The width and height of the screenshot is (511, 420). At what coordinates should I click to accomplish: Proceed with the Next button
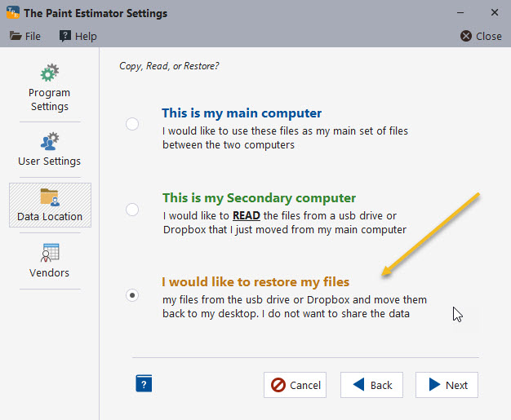pyautogui.click(x=447, y=385)
